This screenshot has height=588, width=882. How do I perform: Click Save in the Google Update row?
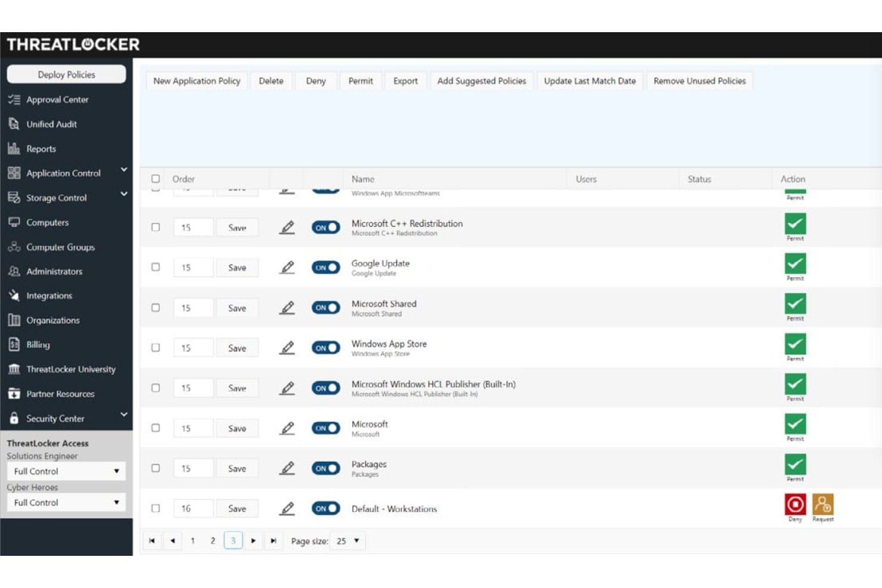click(x=237, y=267)
